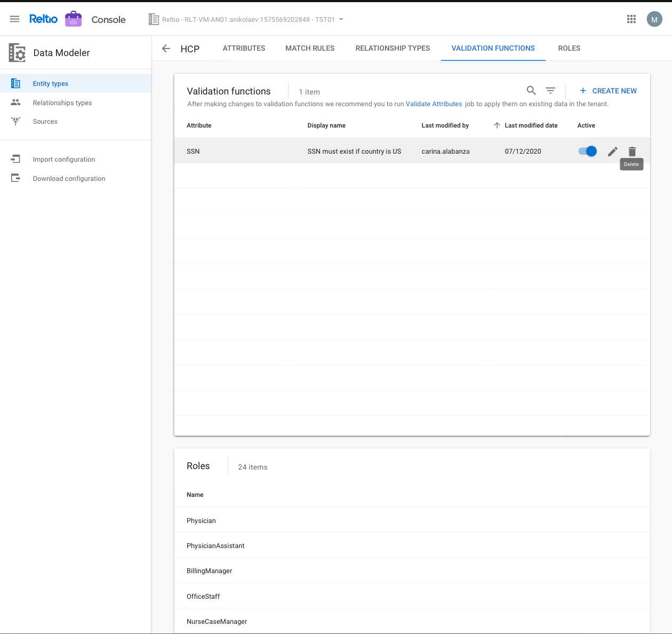Sort by the Last modified by column

point(445,125)
